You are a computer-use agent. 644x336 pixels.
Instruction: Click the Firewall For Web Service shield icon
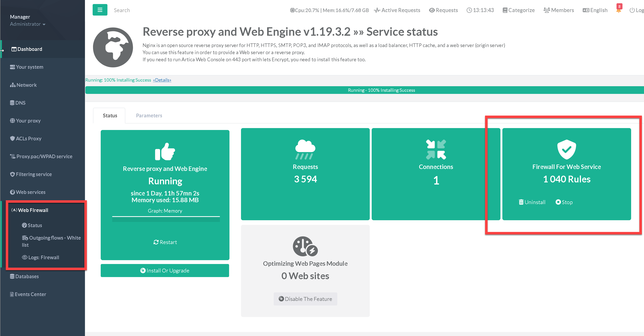pyautogui.click(x=567, y=149)
